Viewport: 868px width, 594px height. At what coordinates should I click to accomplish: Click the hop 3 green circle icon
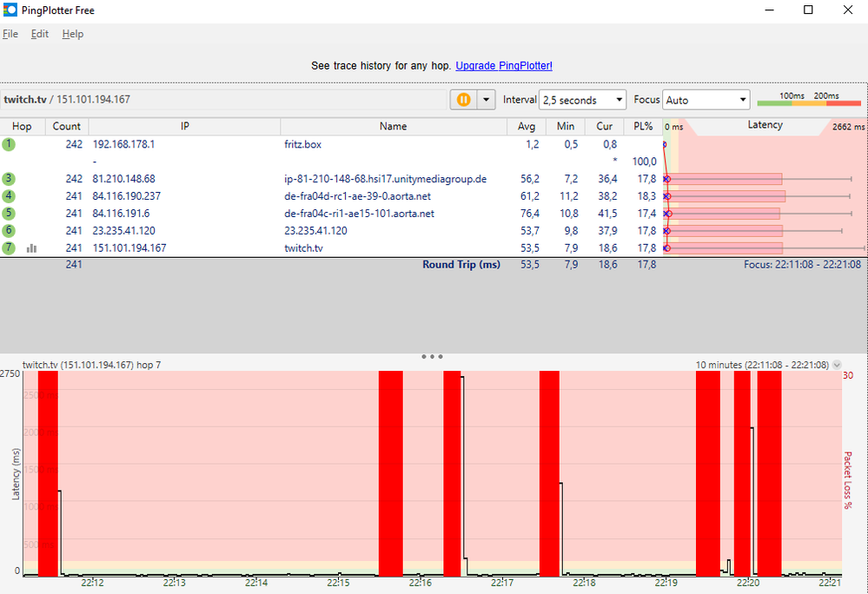click(x=9, y=179)
